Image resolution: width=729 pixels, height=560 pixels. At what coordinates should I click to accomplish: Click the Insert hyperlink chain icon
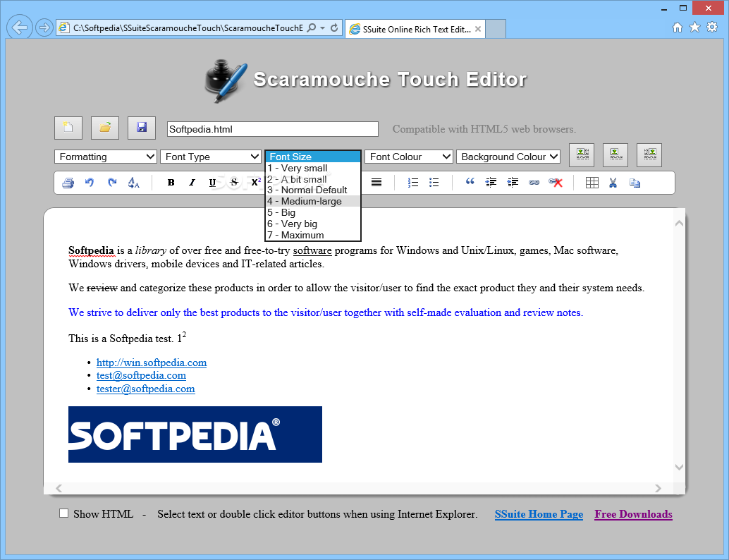534,183
